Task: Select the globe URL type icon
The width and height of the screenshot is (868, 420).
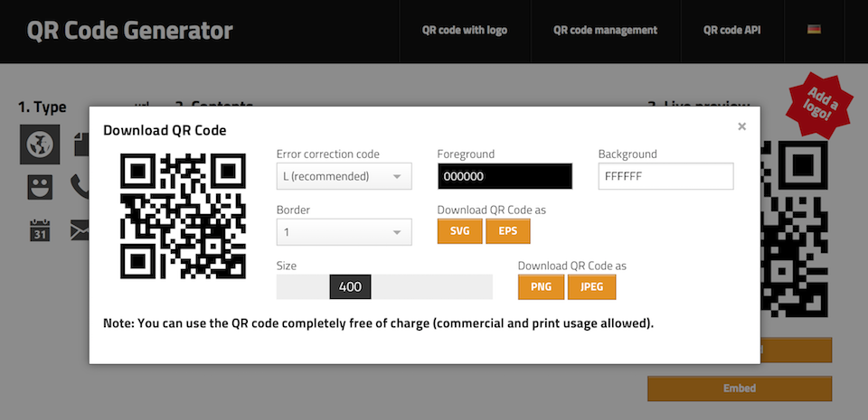Action: pos(40,145)
